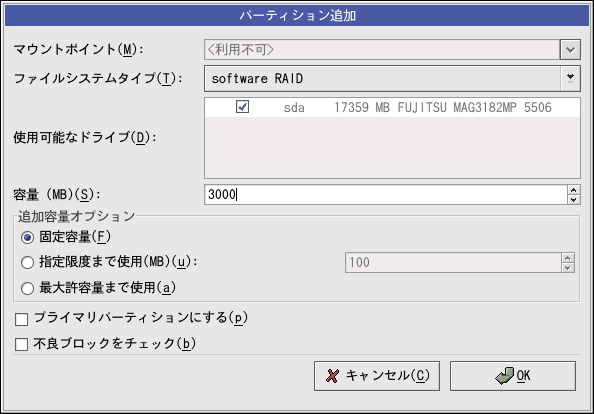The width and height of the screenshot is (594, 414).
Task: Click the パーティション追加 title bar
Action: (x=297, y=16)
